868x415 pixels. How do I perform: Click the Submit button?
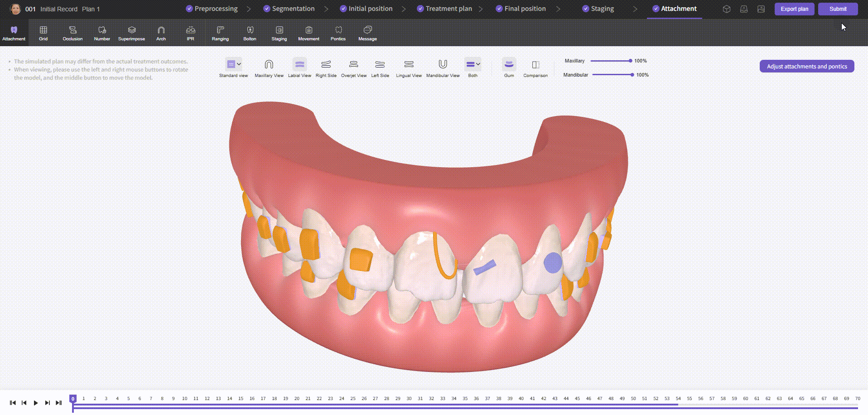(x=838, y=9)
